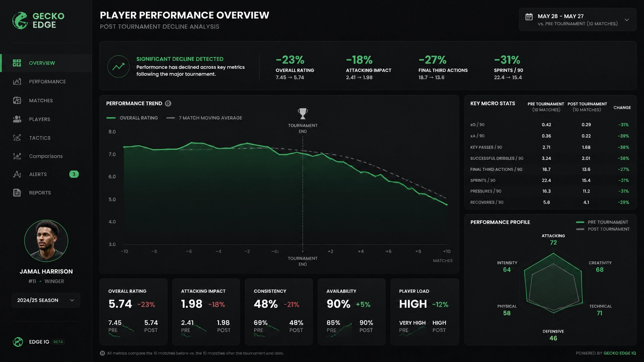
Task: Click the Attacking 72 radar label
Action: pos(553,240)
